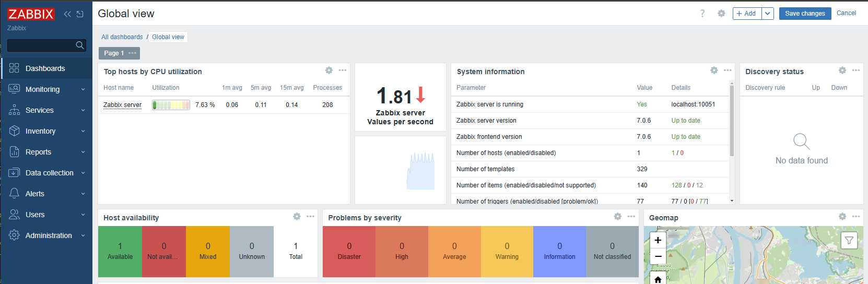Click Save changes
868x284 pixels.
point(805,14)
